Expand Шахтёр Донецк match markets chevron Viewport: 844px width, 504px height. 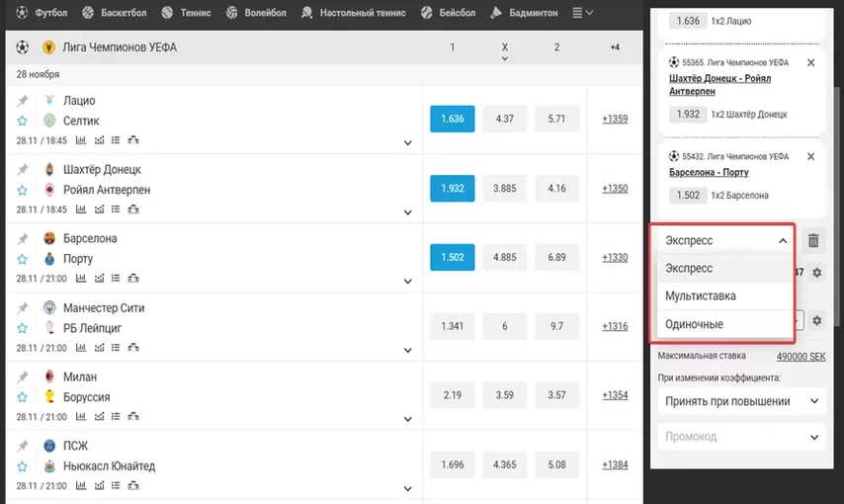pos(408,212)
